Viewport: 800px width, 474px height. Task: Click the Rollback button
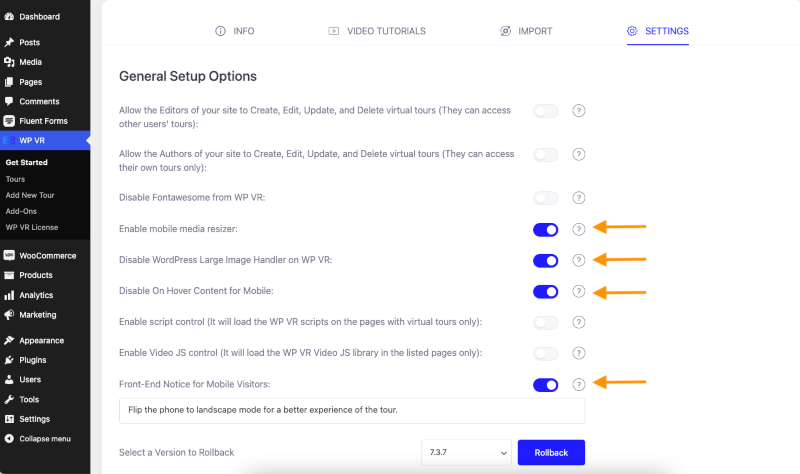[551, 453]
